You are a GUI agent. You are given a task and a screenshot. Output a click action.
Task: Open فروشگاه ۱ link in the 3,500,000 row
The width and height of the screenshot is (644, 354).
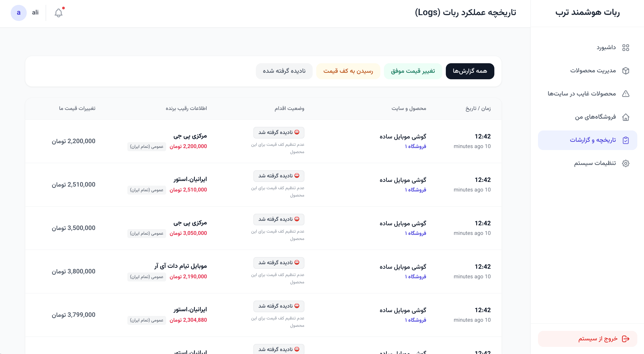pyautogui.click(x=416, y=233)
